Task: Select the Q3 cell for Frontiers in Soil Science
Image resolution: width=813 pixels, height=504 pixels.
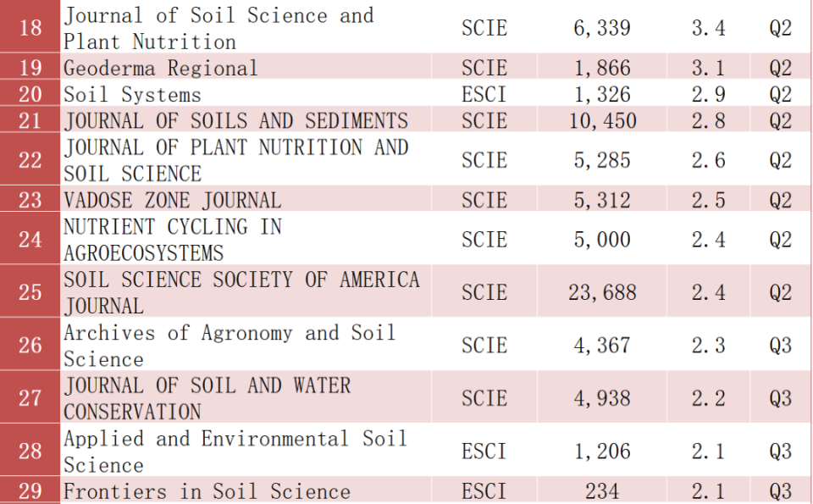Action: click(x=780, y=491)
